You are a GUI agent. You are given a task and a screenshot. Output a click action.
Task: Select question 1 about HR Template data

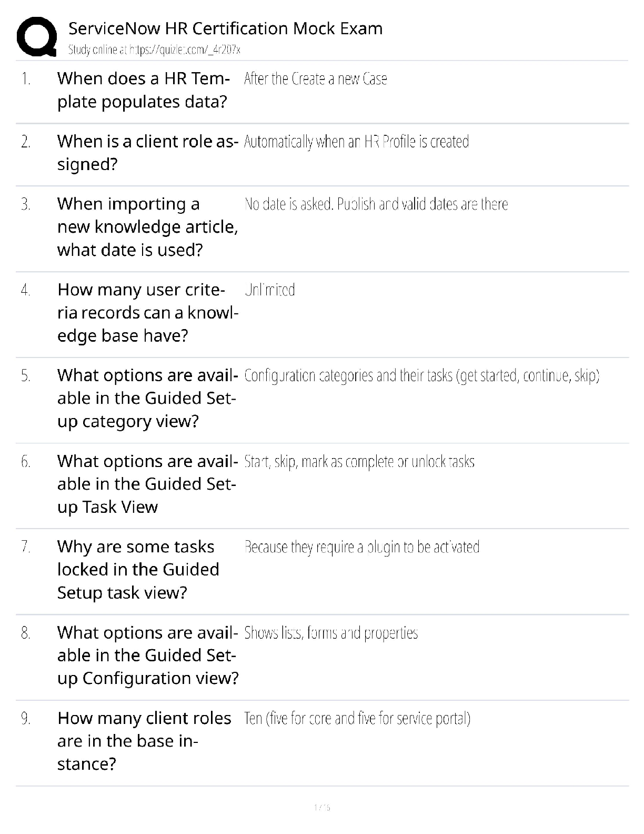(144, 90)
